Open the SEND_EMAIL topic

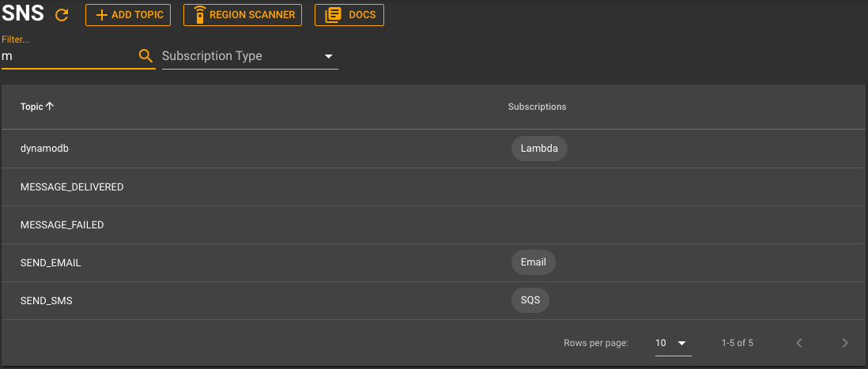[433, 263]
